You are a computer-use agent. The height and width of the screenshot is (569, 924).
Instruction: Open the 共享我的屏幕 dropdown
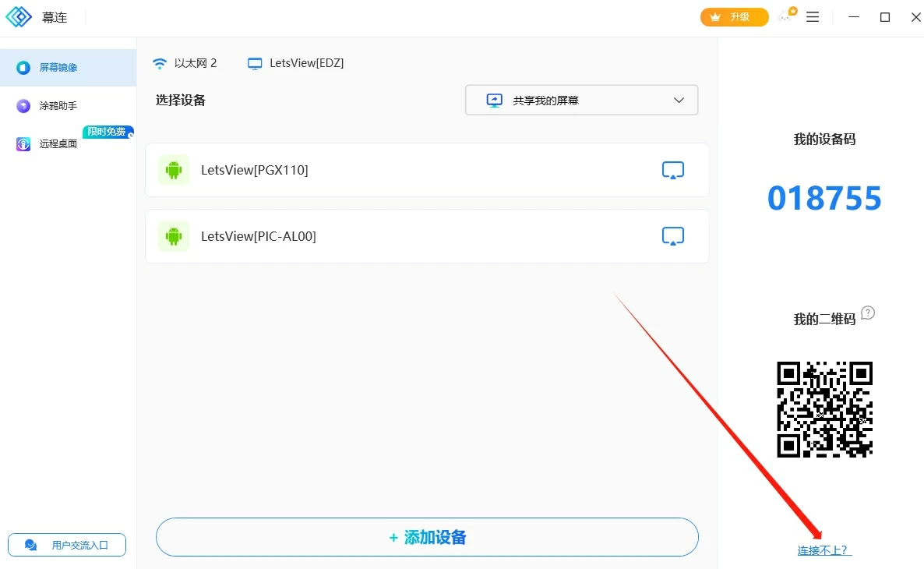582,101
